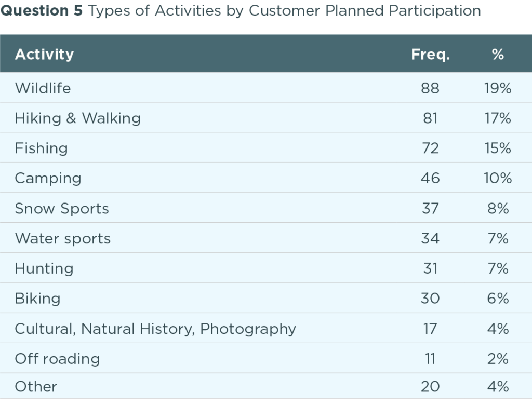Viewport: 532px width, 406px height.
Task: Select the Biking row label
Action: pos(37,299)
